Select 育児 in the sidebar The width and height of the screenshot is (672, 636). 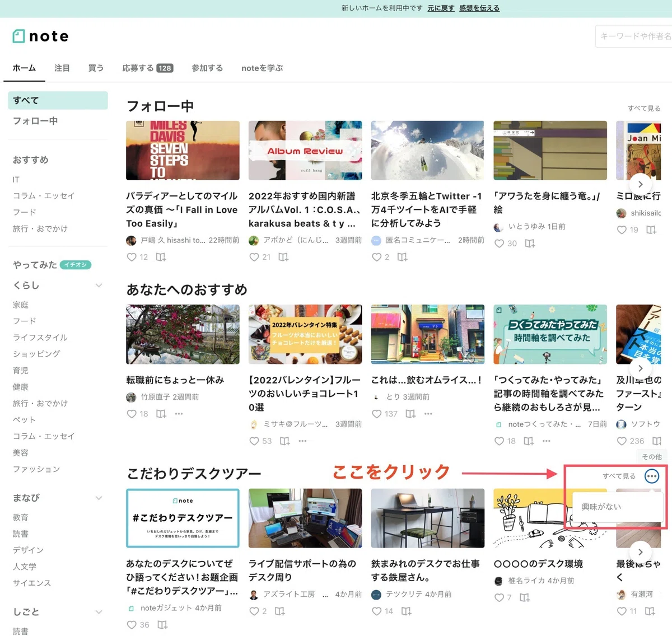tap(20, 371)
